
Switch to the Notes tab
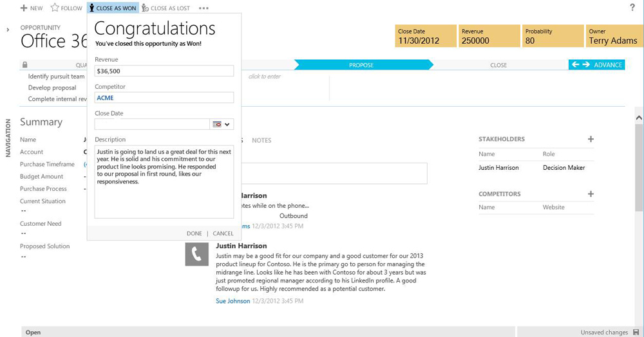coord(261,140)
